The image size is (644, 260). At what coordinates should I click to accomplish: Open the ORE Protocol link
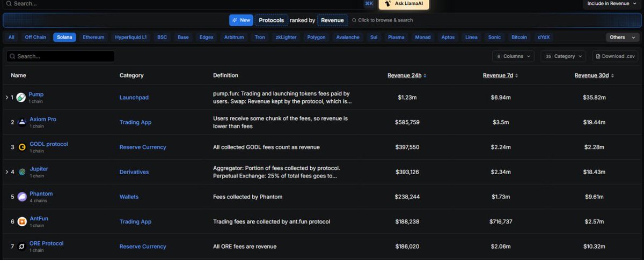[x=46, y=243]
